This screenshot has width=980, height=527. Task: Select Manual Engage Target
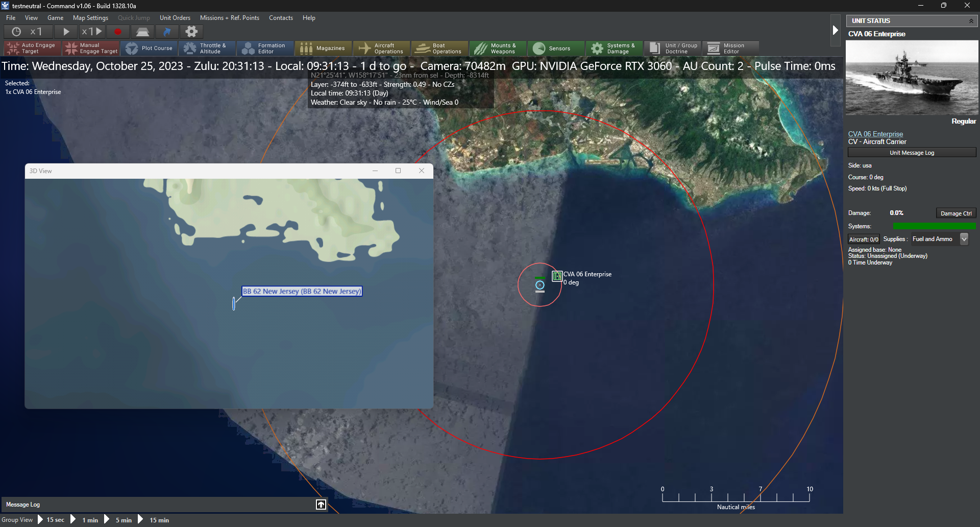point(91,49)
